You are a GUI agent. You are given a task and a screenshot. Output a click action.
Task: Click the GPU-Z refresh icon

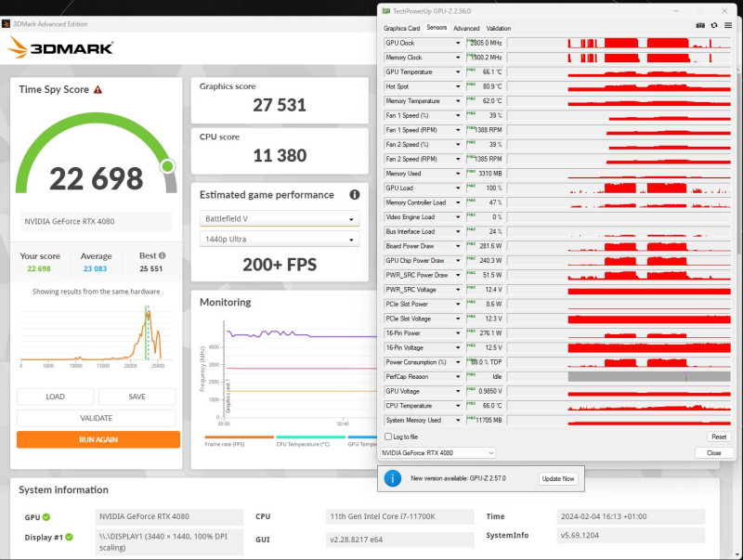tap(714, 26)
